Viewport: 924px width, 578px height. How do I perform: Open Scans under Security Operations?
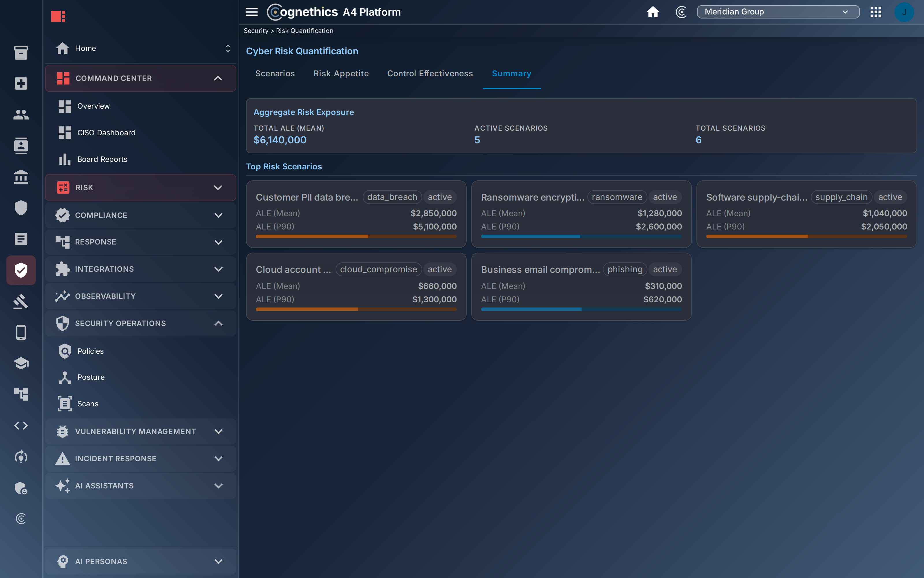(x=141, y=404)
